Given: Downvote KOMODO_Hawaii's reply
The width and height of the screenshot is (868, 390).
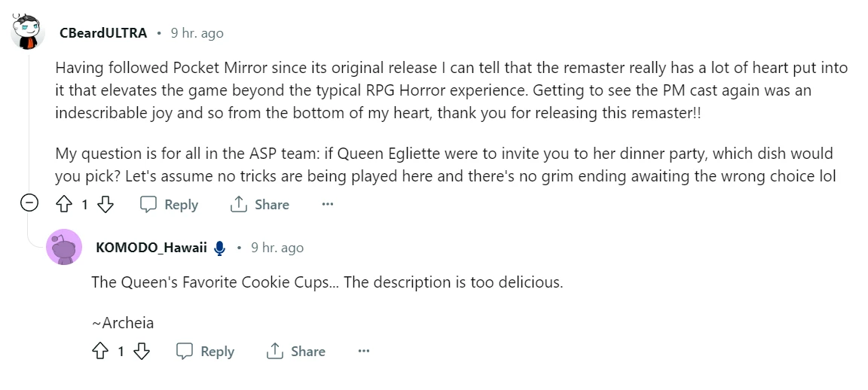Looking at the screenshot, I should click(142, 351).
